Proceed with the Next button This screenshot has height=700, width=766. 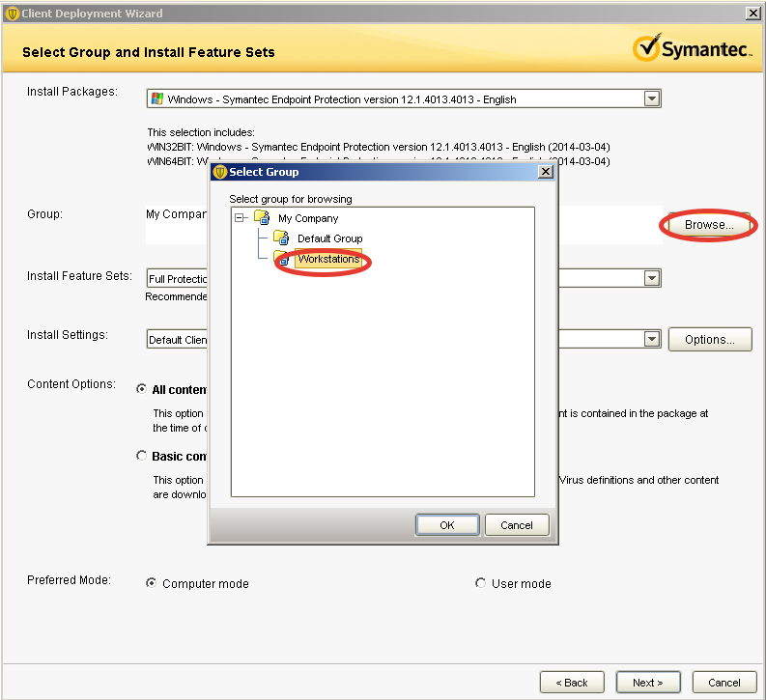(648, 682)
